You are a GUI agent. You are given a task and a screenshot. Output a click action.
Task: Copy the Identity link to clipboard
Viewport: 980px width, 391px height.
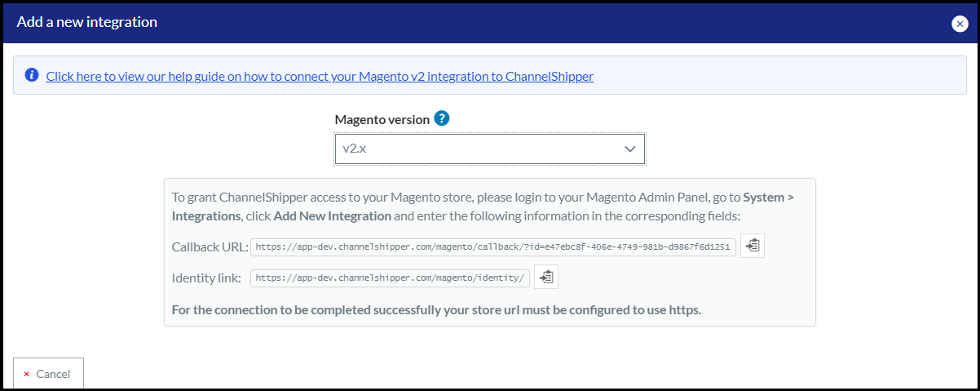click(x=545, y=278)
